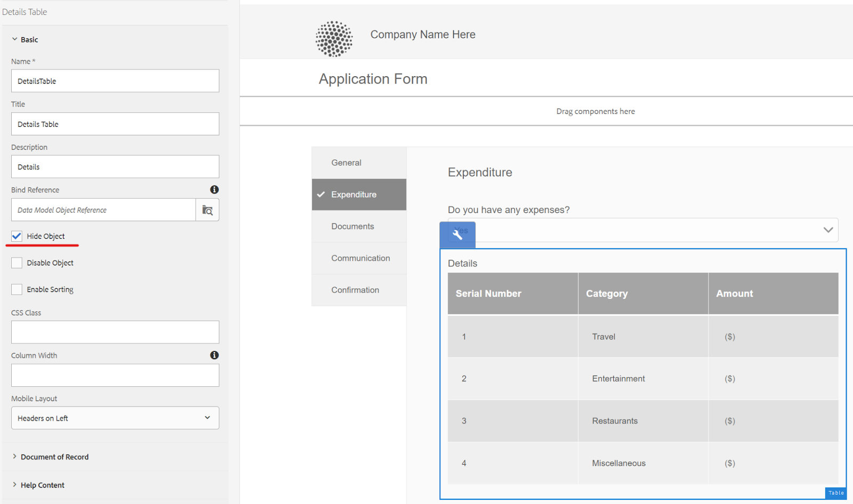The image size is (853, 504).
Task: Open the Confirmation tab
Action: pyautogui.click(x=359, y=290)
